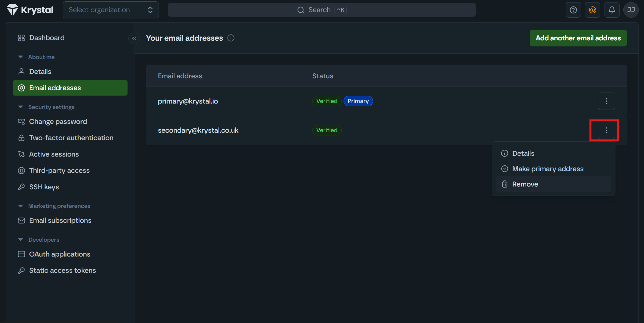Select Remove in the context menu
The image size is (644, 323).
tap(525, 184)
